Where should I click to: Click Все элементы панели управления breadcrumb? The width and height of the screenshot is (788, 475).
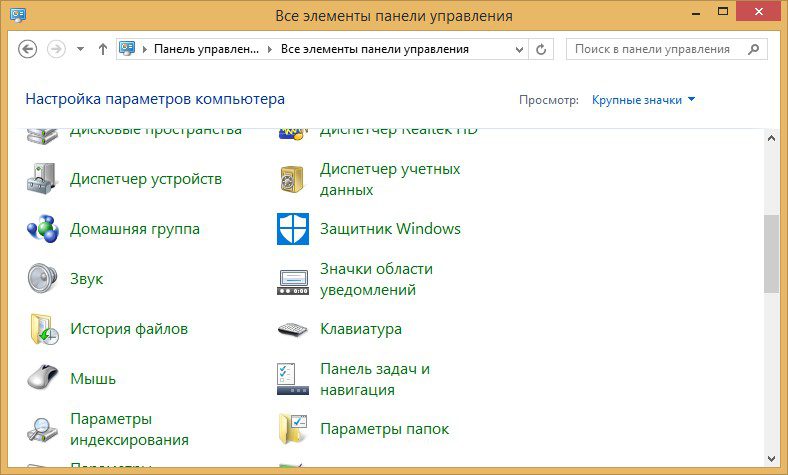pyautogui.click(x=374, y=49)
